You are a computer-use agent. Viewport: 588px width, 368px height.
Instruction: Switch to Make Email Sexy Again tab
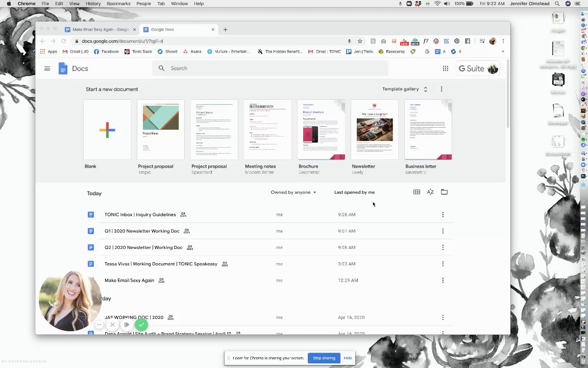click(x=101, y=29)
